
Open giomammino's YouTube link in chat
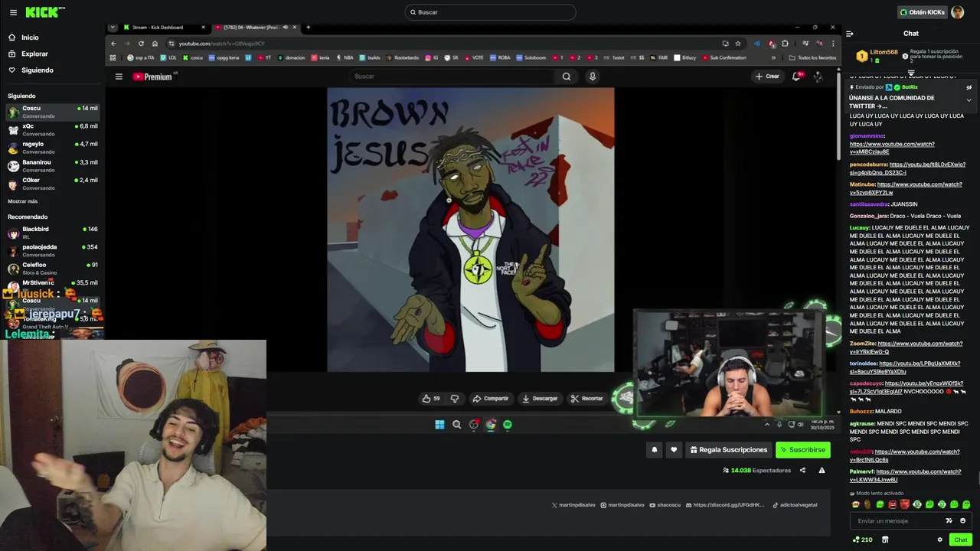tap(892, 148)
